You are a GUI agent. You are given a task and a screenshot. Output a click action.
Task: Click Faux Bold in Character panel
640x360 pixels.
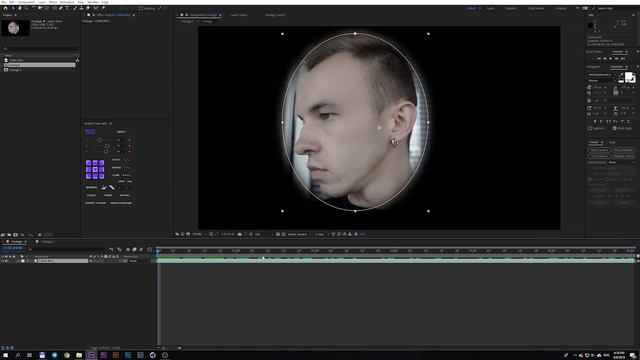click(595, 122)
